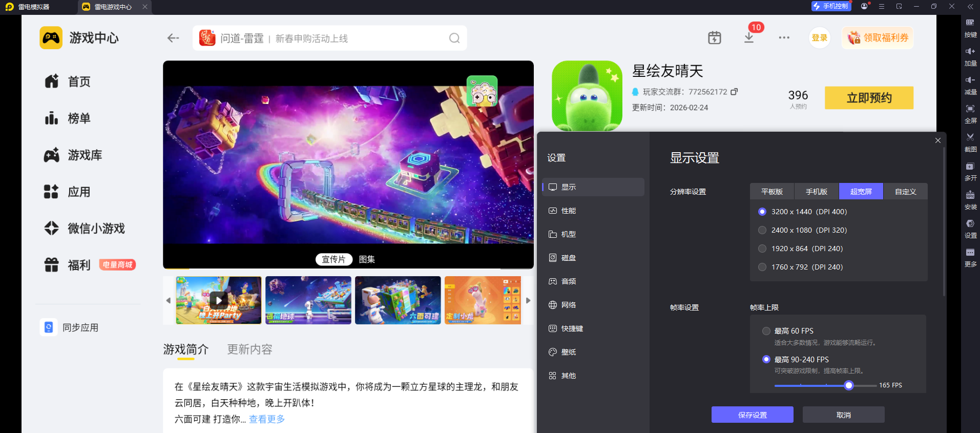Open the 磁盘 settings section
Screen dimensions: 980x433
(593, 258)
